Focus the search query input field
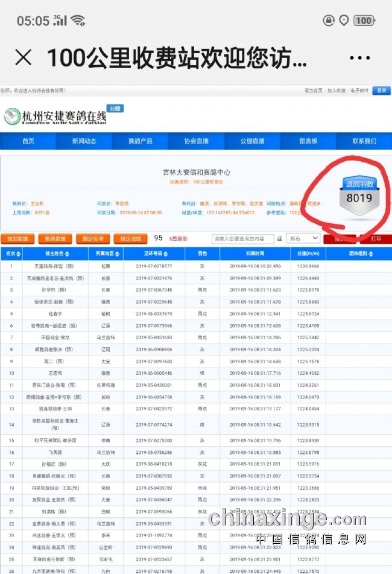Image resolution: width=392 pixels, height=574 pixels. point(242,238)
